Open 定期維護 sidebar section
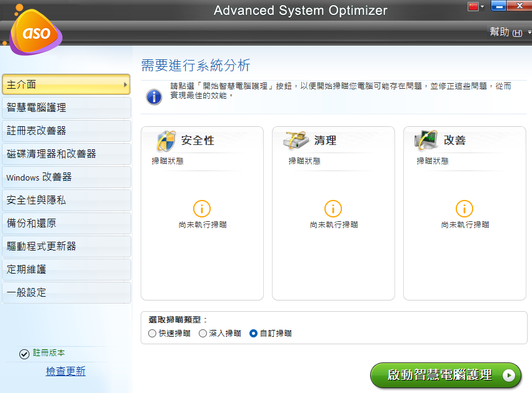The width and height of the screenshot is (532, 393). [66, 269]
